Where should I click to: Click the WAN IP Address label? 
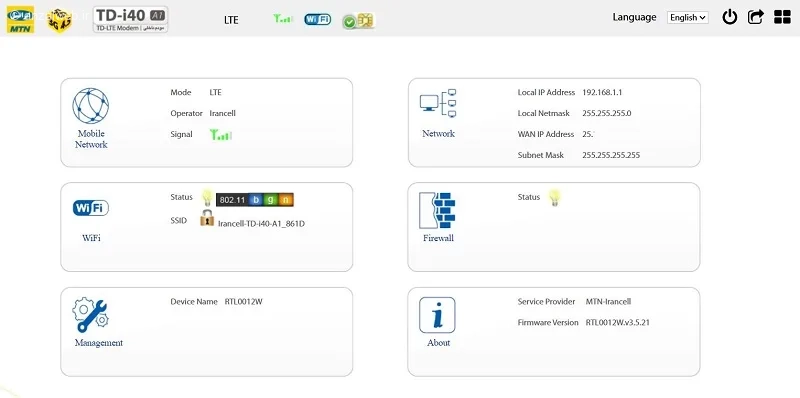546,134
